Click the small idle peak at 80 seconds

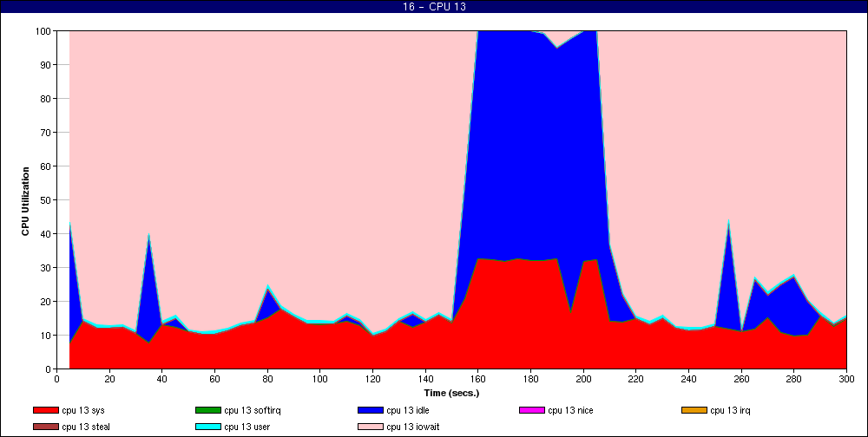[x=267, y=290]
